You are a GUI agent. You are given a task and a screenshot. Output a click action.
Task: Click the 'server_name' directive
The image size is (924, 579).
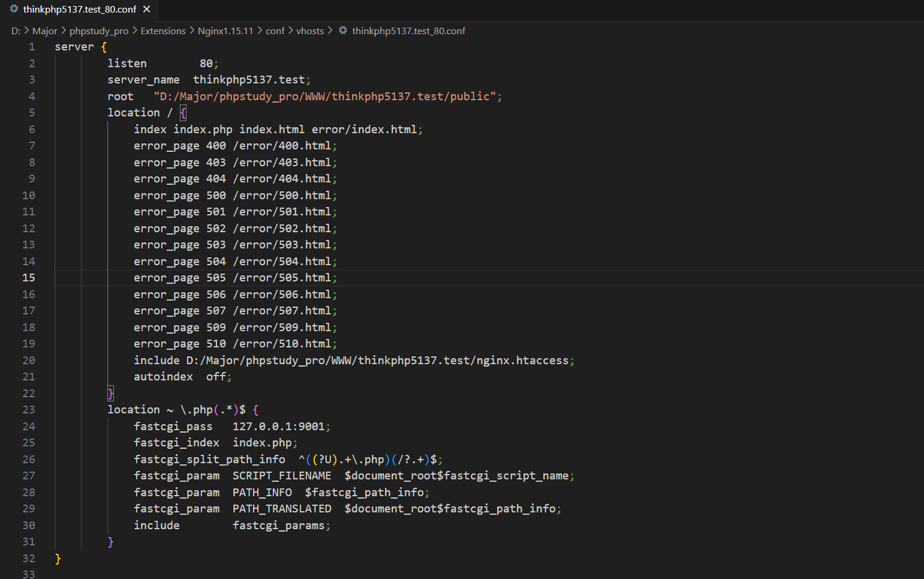143,80
